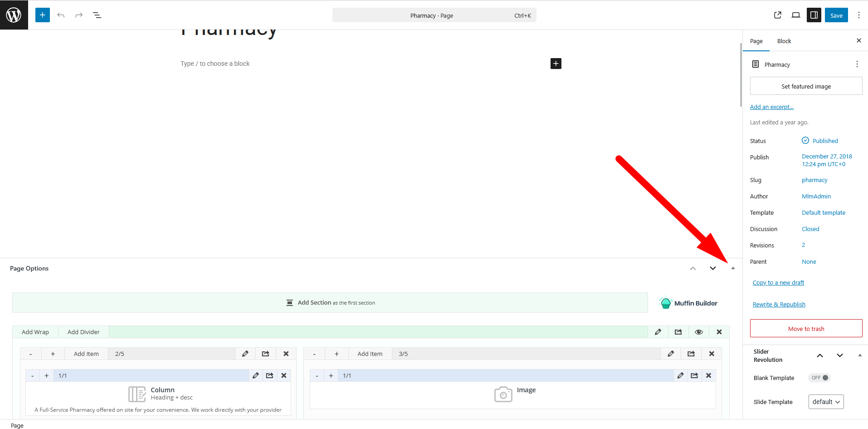Click the Copy to a new draft link
868x429 pixels.
pyautogui.click(x=778, y=283)
